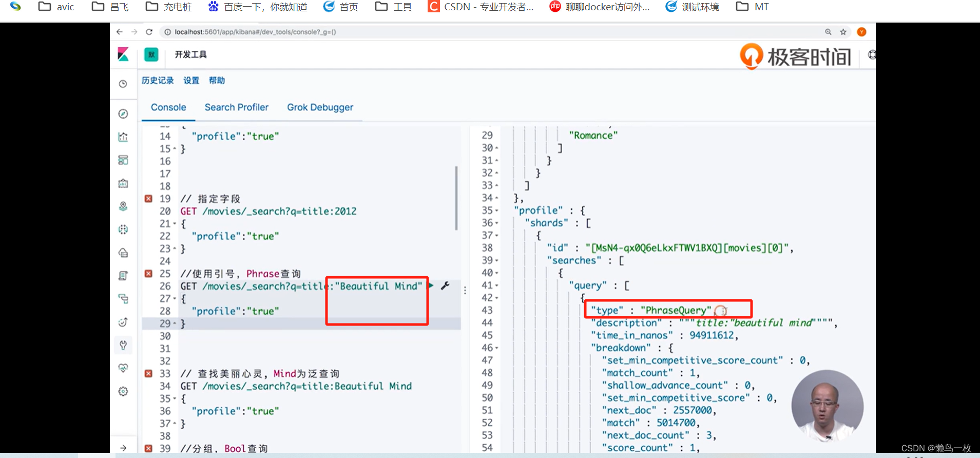
Task: Click the Kibana logo
Action: tap(123, 54)
